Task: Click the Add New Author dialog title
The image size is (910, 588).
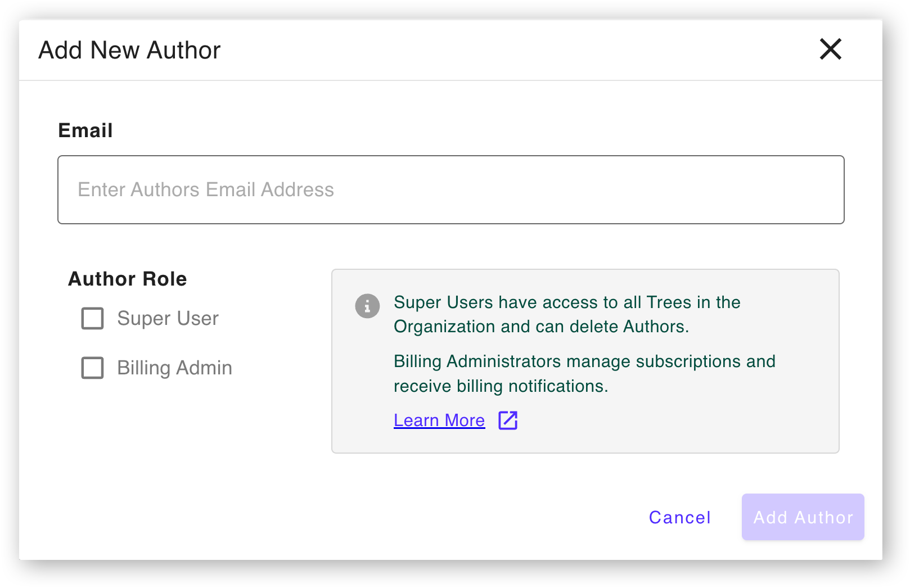Action: (x=129, y=50)
